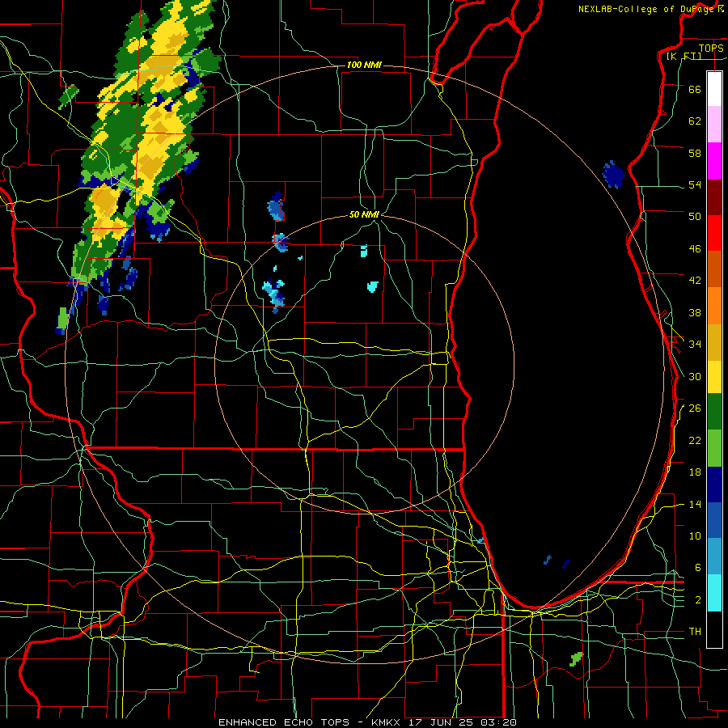Click the "50 NMI" range ring label

[x=364, y=214]
